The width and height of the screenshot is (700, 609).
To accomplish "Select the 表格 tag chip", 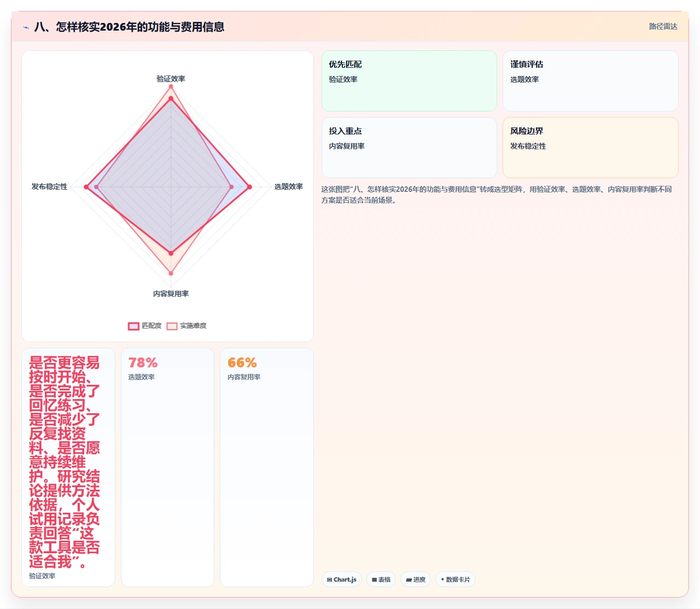I will click(381, 579).
